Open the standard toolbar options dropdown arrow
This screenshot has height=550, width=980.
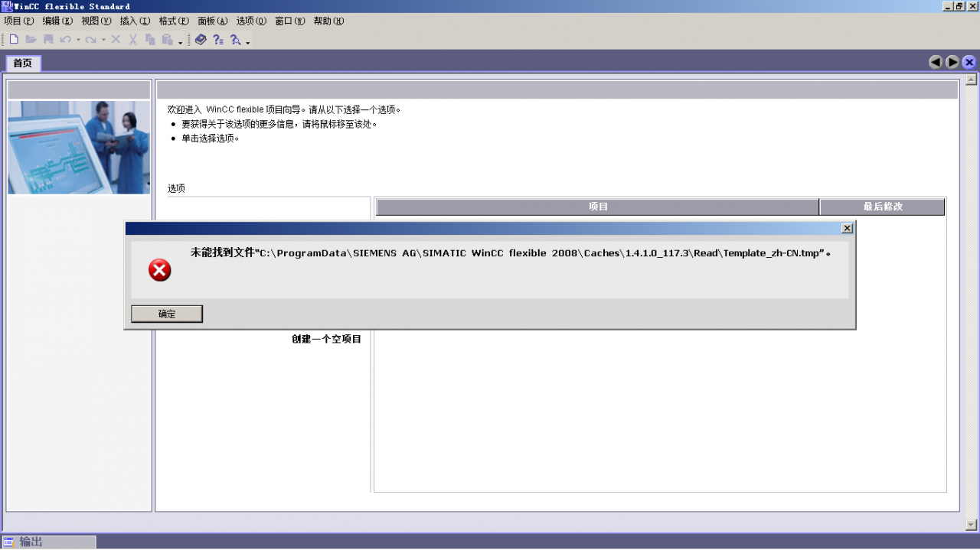(181, 42)
